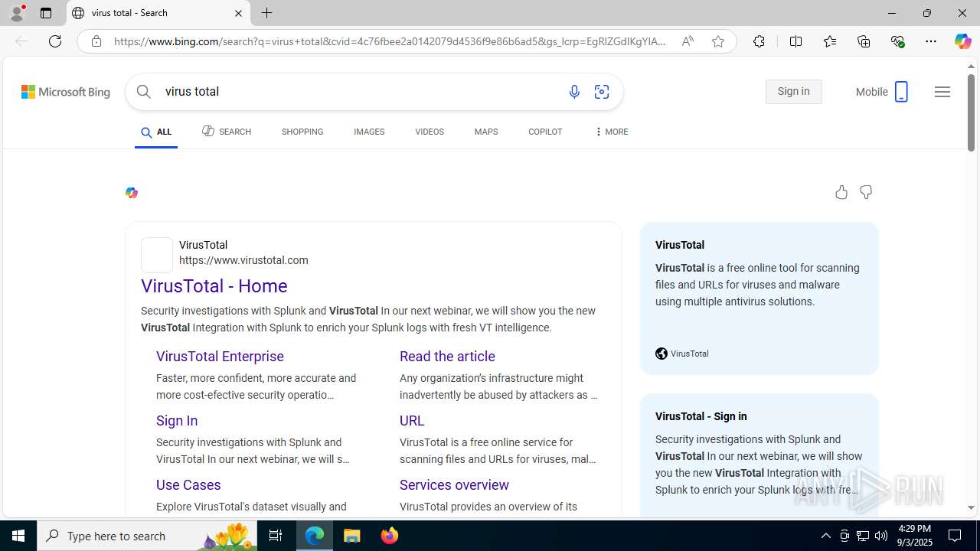
Task: Click the taskbar search box
Action: pyautogui.click(x=148, y=536)
